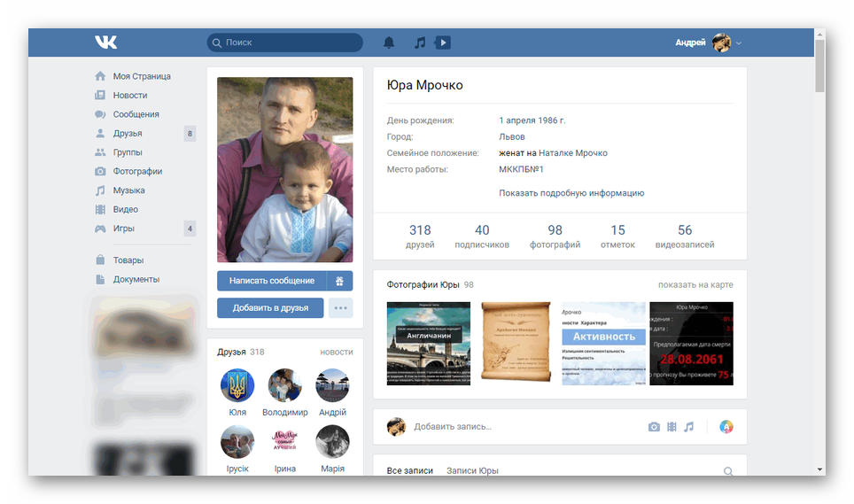The image size is (854, 504).
Task: Open the music player note icon
Action: click(420, 43)
